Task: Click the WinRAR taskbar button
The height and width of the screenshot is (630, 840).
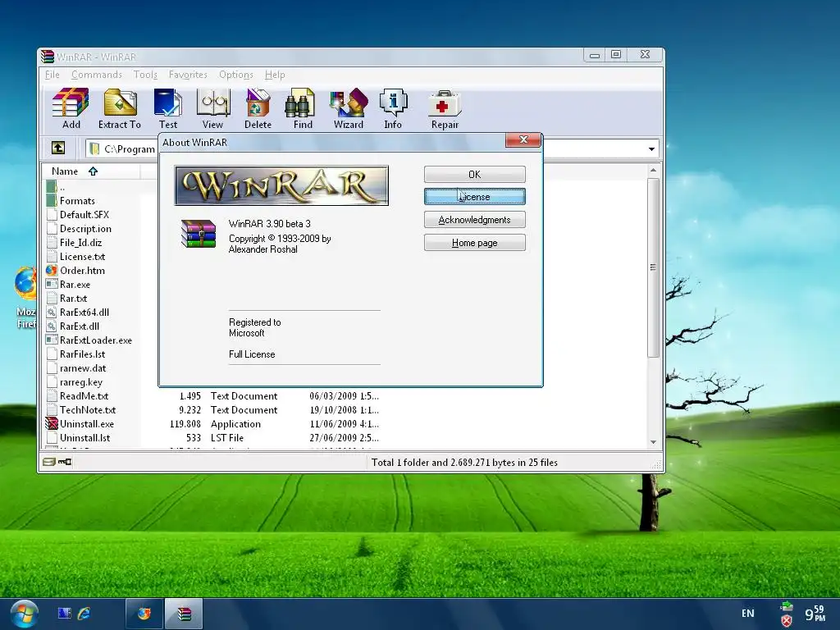Action: click(184, 614)
